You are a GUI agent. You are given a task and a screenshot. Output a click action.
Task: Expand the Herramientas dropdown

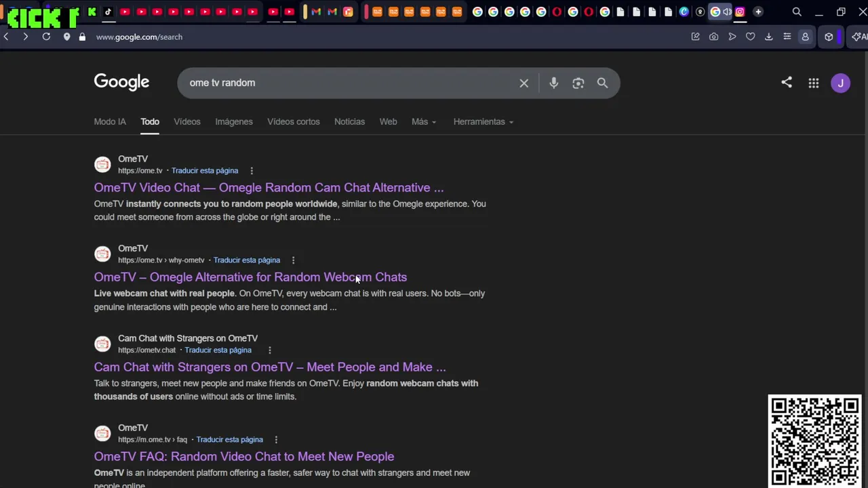click(x=484, y=121)
